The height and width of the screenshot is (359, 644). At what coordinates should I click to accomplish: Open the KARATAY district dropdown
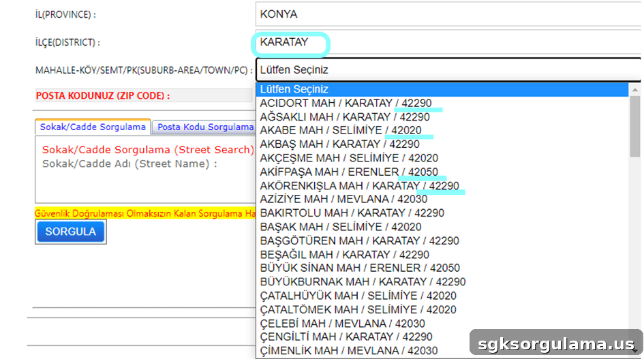[x=449, y=42]
